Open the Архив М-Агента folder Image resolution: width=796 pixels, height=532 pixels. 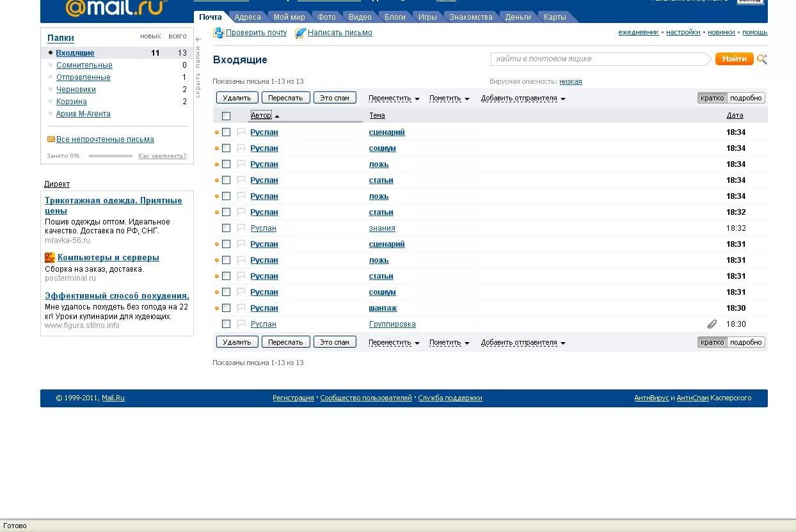point(83,114)
